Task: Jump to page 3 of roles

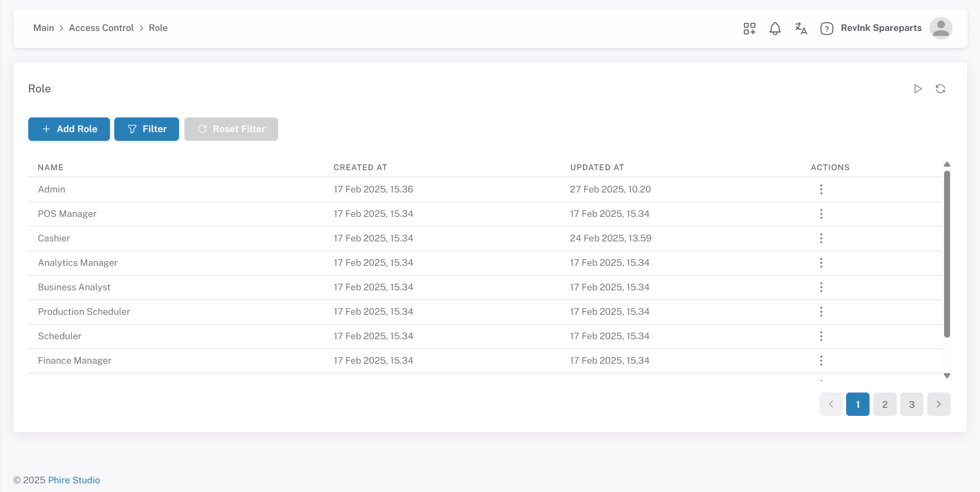Action: [911, 404]
